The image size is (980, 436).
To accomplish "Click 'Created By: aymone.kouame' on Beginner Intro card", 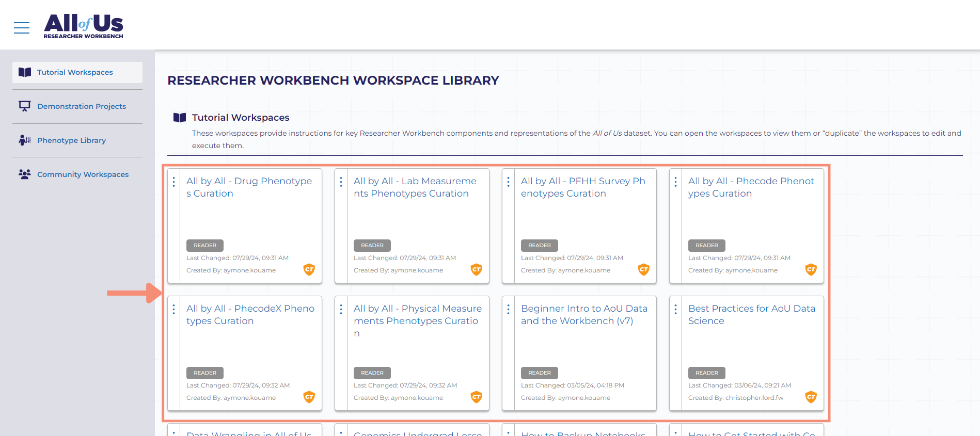I will point(565,398).
